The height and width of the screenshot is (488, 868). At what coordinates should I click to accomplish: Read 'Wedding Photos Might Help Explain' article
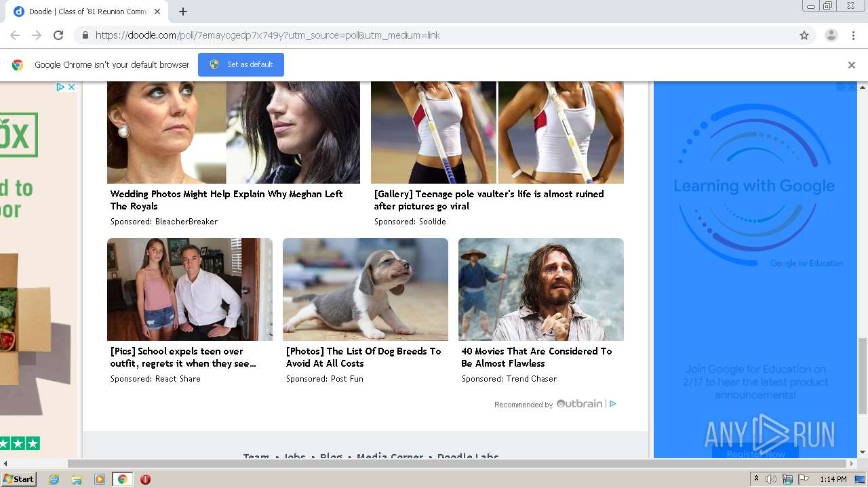coord(226,200)
